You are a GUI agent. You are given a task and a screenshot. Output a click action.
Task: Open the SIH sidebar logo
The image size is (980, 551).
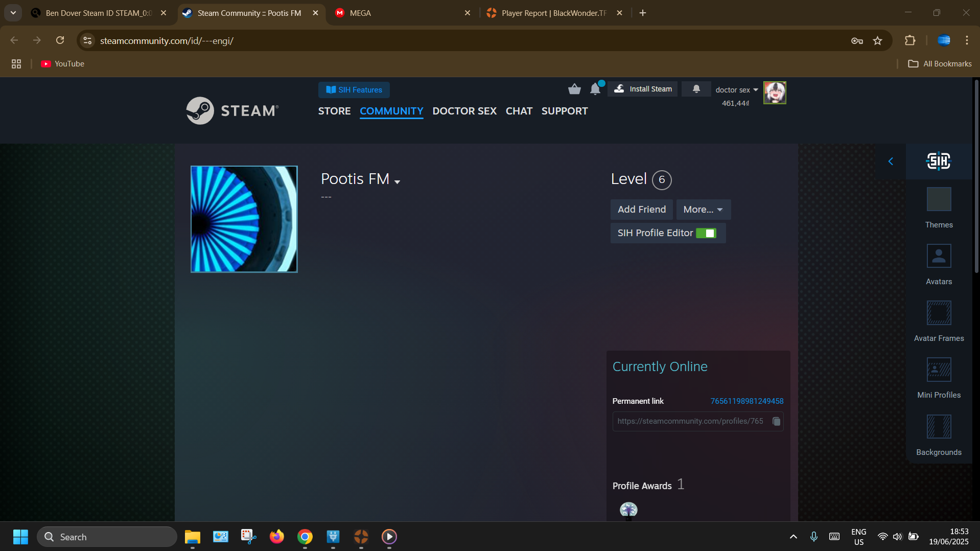[x=939, y=161]
